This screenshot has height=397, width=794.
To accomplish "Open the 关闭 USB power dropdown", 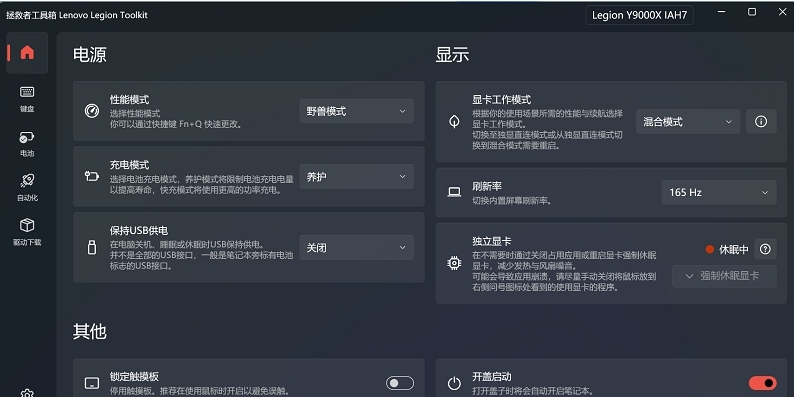I will coord(356,248).
